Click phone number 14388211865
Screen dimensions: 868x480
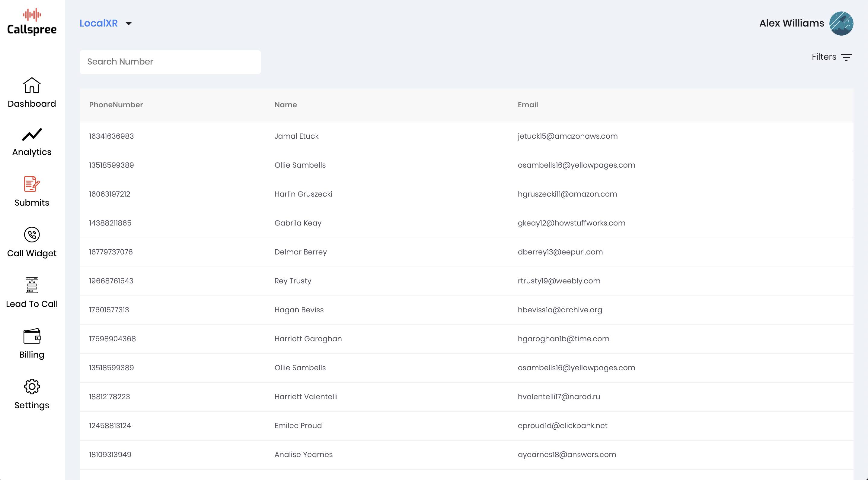coord(110,223)
